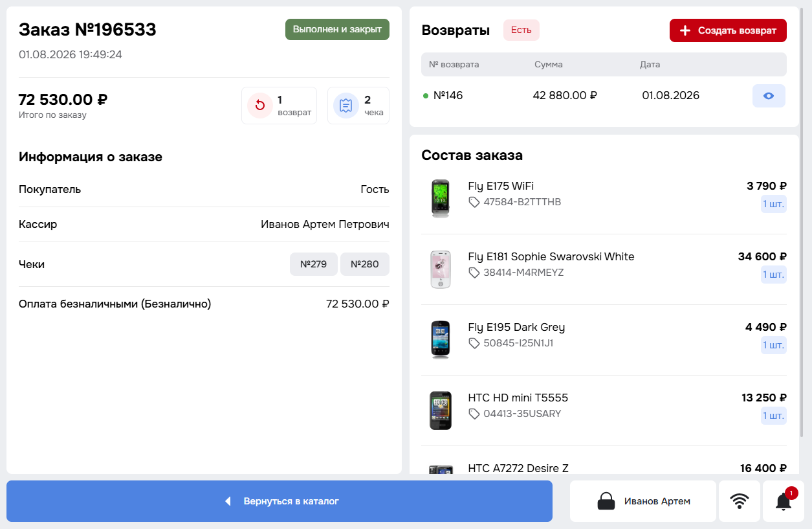Click the tag icon next to 47584-B2TTTHB

[x=474, y=202]
